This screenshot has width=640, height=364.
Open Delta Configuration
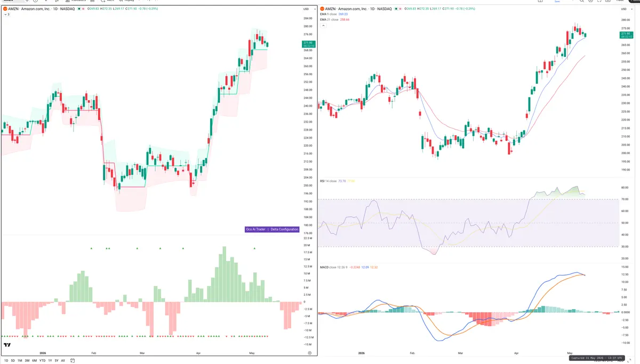(284, 229)
